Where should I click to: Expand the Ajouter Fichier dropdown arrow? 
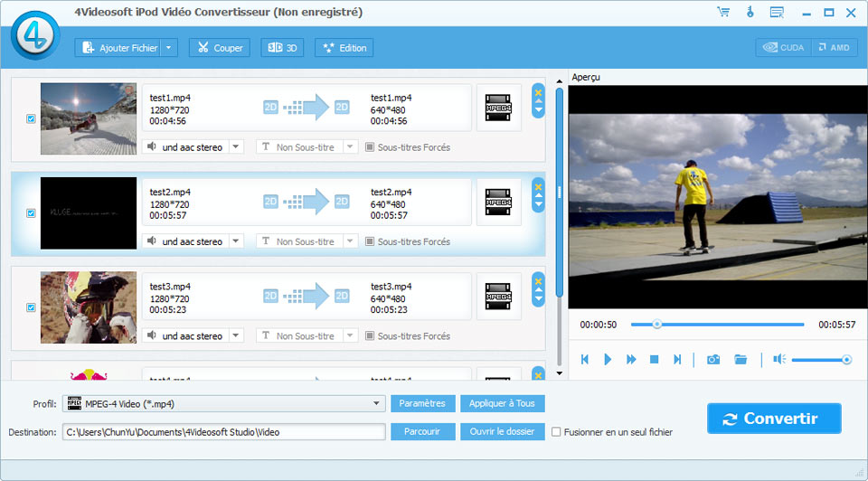point(169,48)
